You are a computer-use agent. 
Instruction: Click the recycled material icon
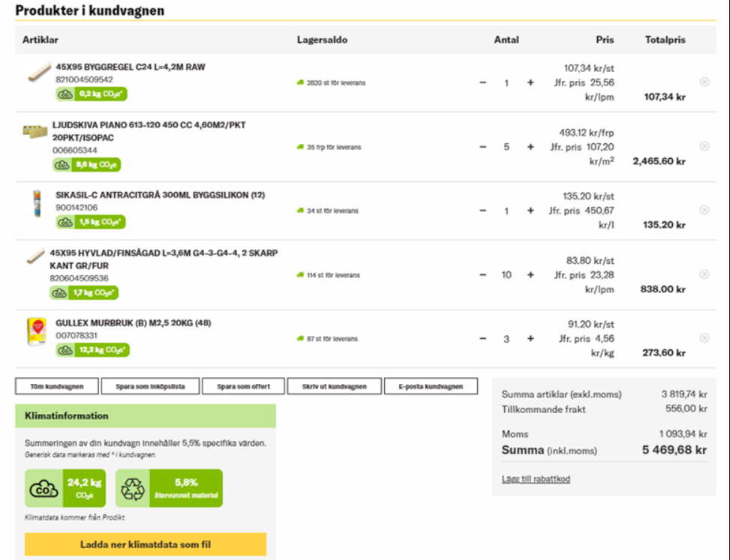[x=133, y=489]
